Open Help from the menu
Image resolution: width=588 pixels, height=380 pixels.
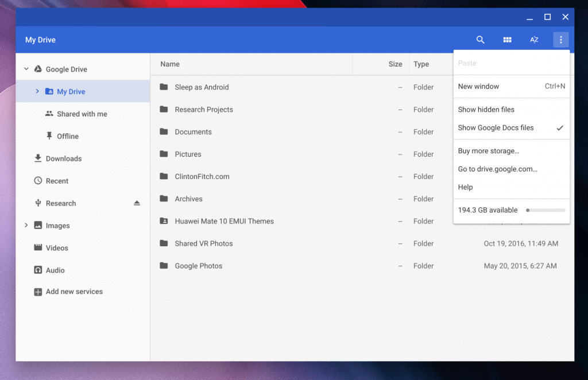[x=465, y=187]
